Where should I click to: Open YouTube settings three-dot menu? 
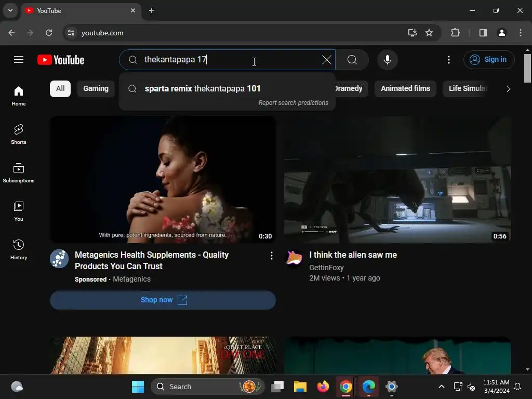[x=448, y=60]
